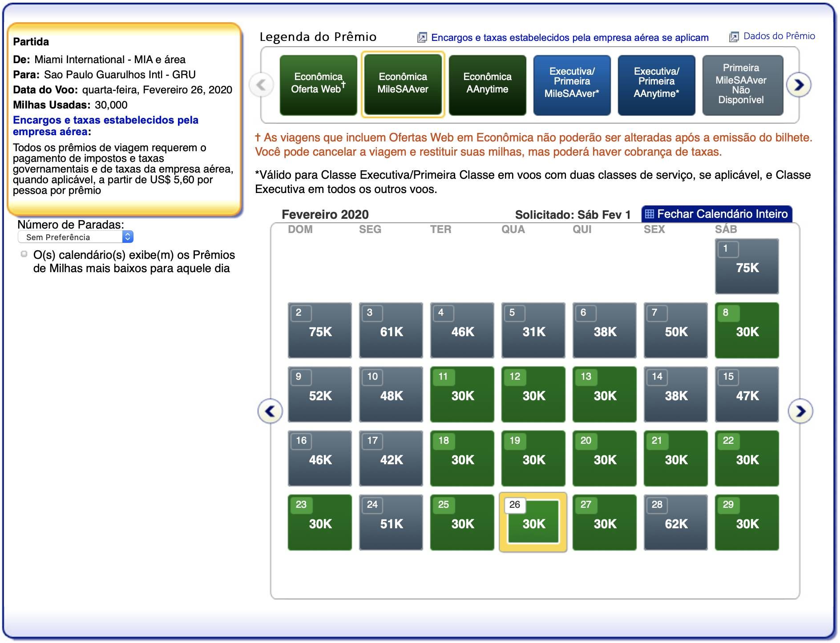Choose February 6 at 38K
The height and width of the screenshot is (643, 840).
pyautogui.click(x=605, y=330)
